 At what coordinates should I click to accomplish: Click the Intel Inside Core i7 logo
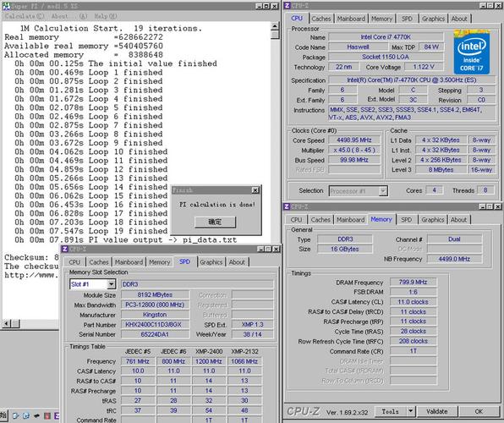(472, 52)
